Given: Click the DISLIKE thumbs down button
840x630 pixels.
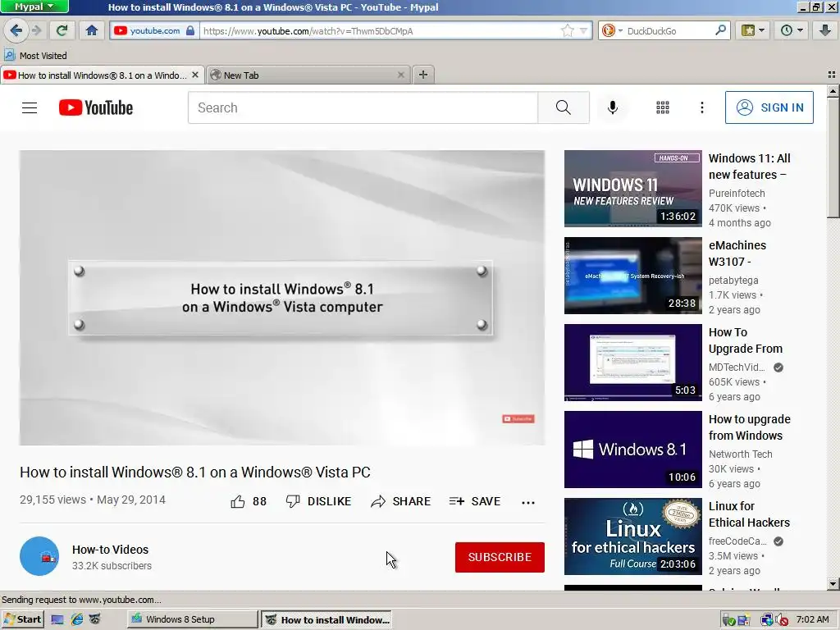Looking at the screenshot, I should point(318,501).
